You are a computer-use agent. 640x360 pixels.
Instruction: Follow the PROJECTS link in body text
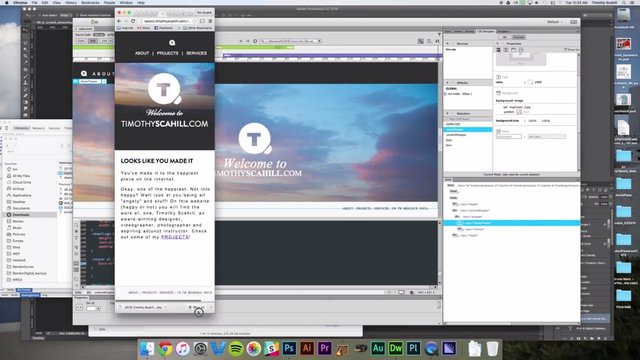[x=175, y=237]
